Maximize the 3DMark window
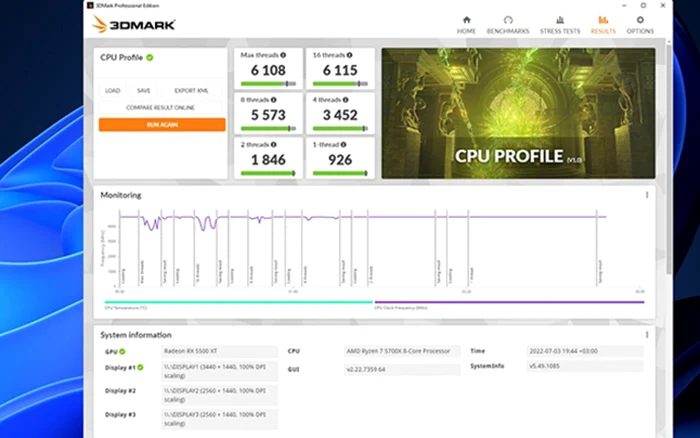The width and height of the screenshot is (700, 438). [643, 5]
